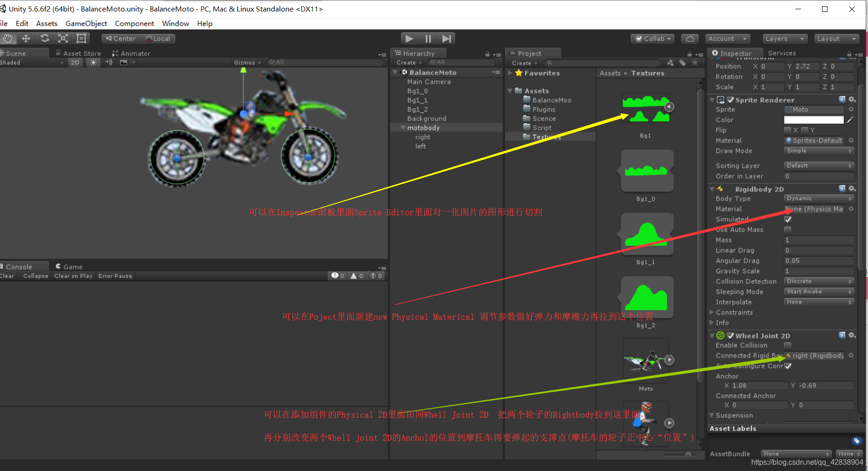Toggle 2D scene view mode
Screen dimensions: 868x471
pos(75,63)
